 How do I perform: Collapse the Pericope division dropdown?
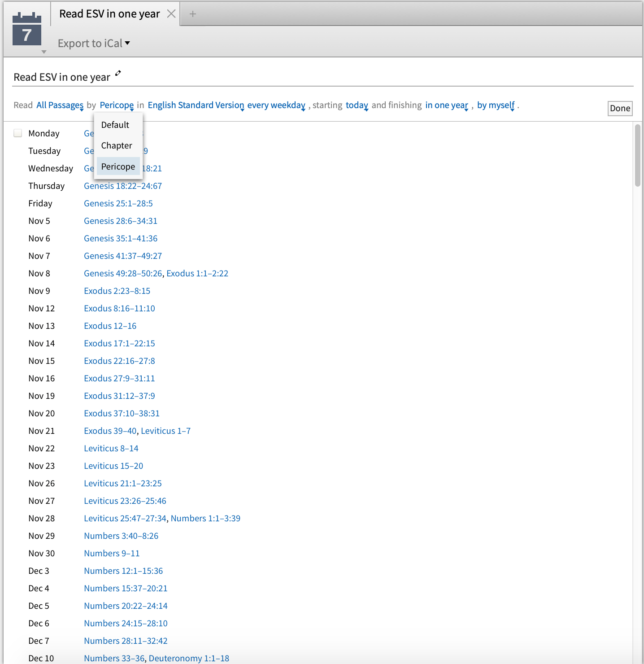click(117, 105)
